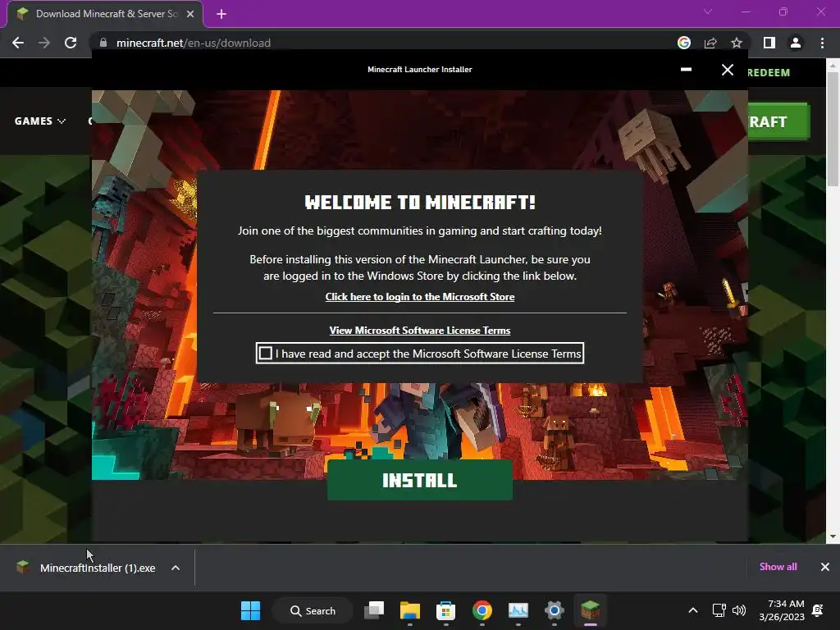Open the Windows Start menu
Image resolution: width=840 pixels, height=630 pixels.
tap(251, 610)
